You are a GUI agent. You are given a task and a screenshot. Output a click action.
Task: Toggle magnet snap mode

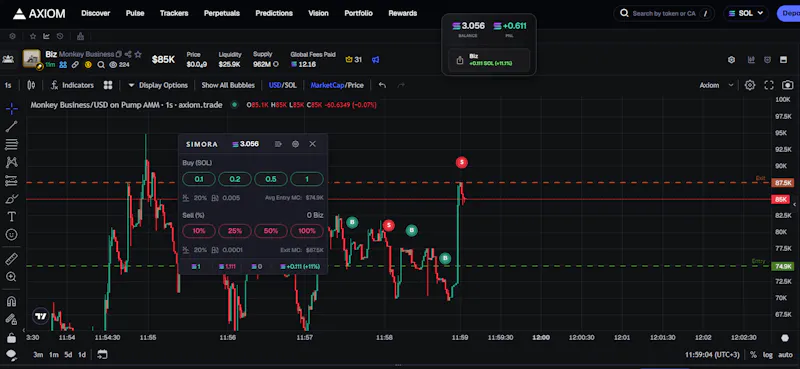(x=11, y=301)
